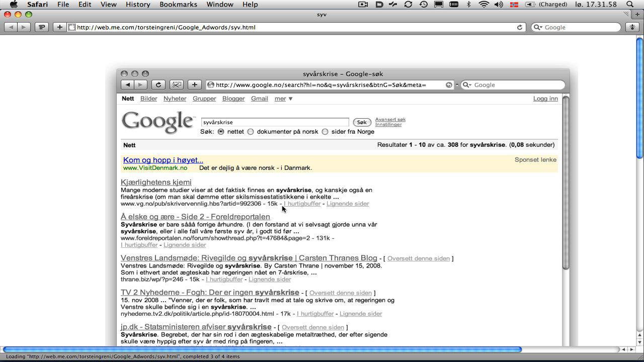Click the 'Søk' search button
This screenshot has height=362, width=644.
(362, 122)
